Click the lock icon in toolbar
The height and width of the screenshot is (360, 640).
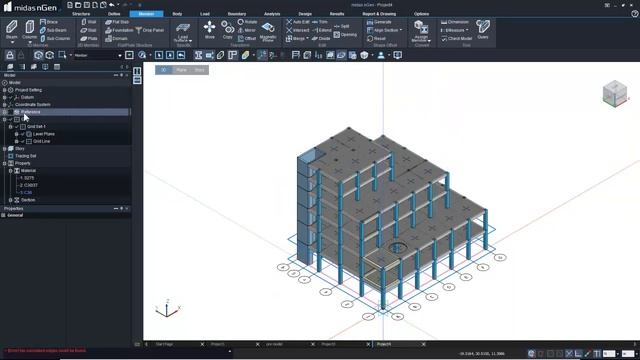tap(10, 55)
